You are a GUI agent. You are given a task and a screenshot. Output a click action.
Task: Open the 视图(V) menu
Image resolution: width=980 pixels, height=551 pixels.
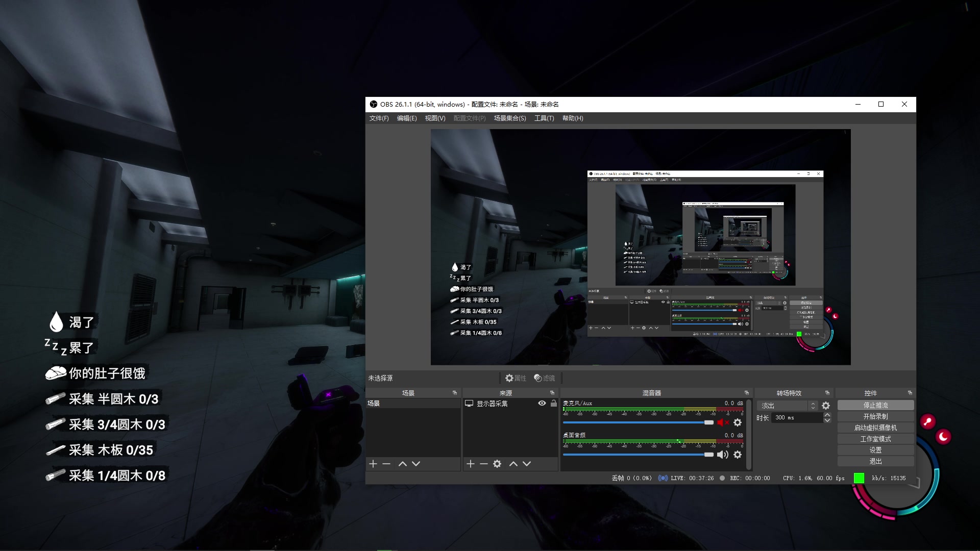tap(435, 118)
